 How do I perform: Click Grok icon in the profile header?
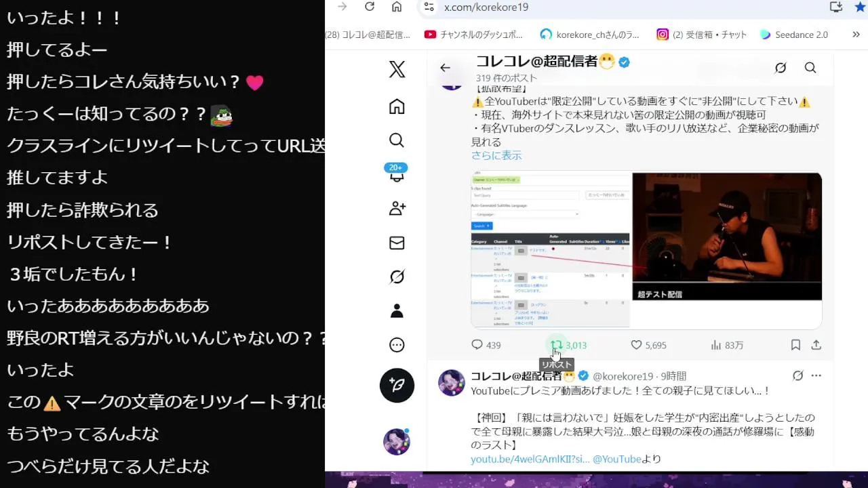[781, 68]
